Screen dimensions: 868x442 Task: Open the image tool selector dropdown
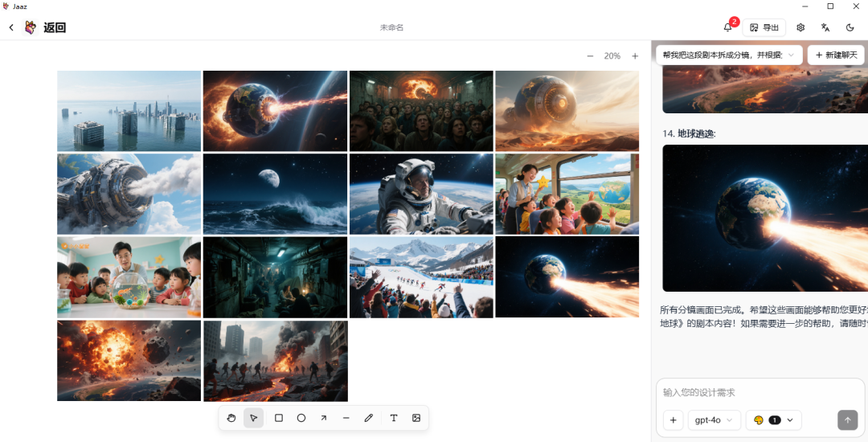coord(773,419)
